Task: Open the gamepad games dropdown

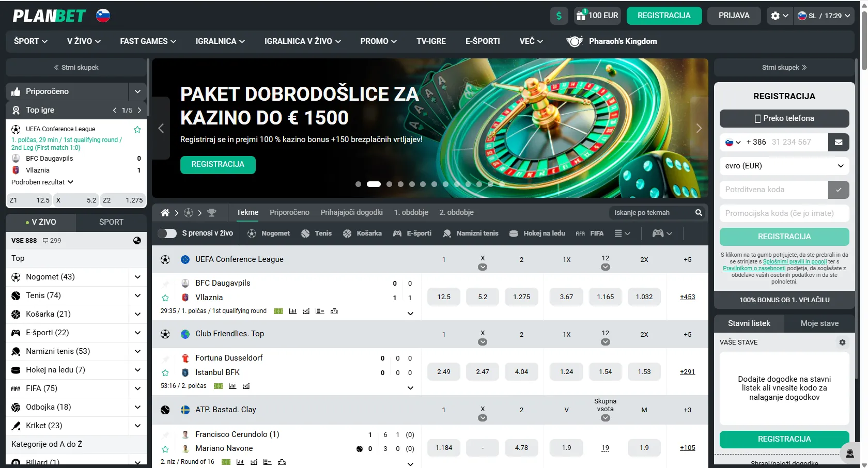Action: click(662, 233)
